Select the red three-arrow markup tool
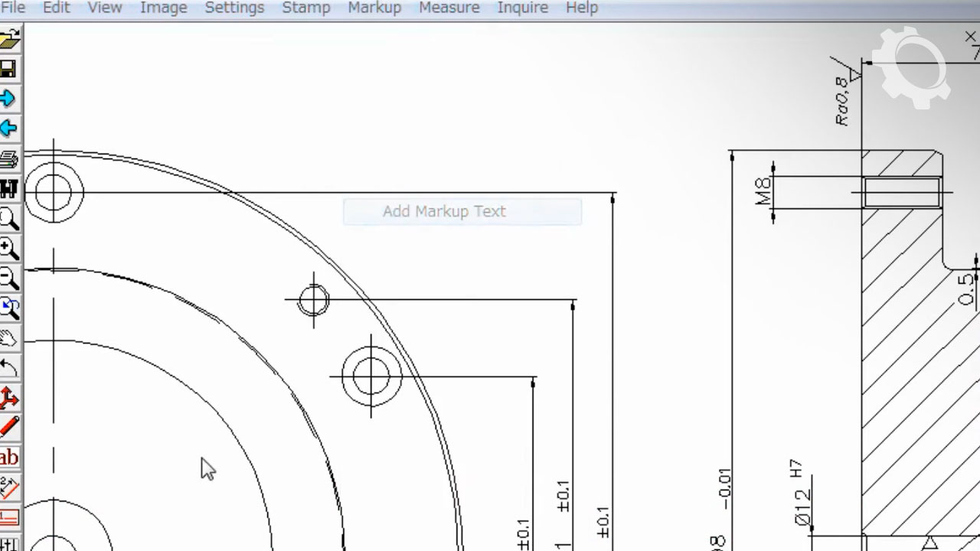The image size is (980, 551). point(8,398)
